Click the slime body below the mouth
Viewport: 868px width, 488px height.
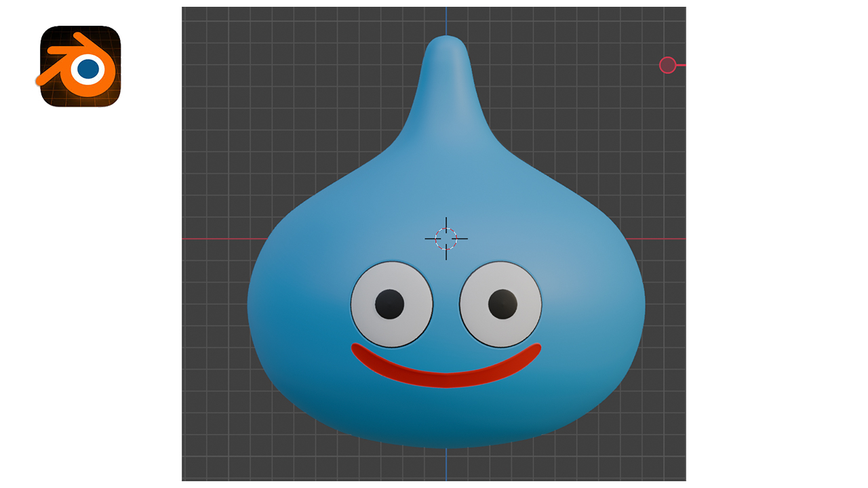coord(446,417)
